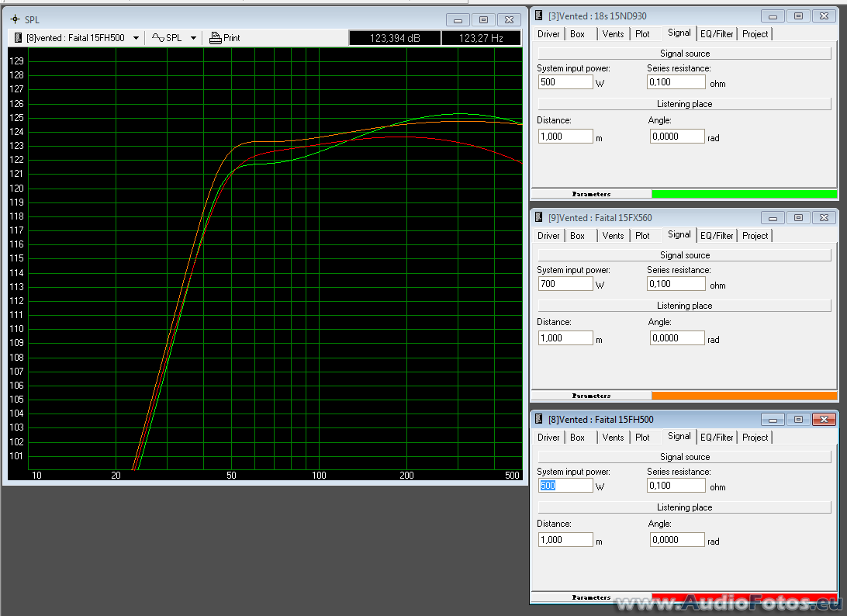Viewport: 847px width, 616px height.
Task: Open Plot tab in Faital 15FX560 window
Action: (x=642, y=236)
